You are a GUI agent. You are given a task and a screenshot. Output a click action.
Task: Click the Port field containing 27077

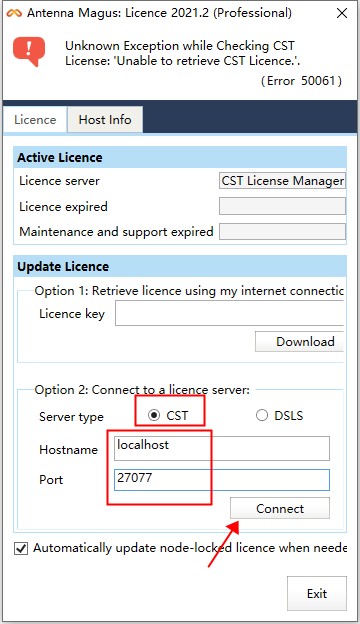coord(222,480)
